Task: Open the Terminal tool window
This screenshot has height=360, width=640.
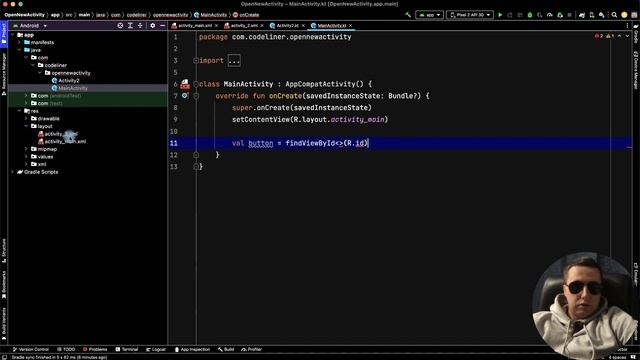Action: [127, 349]
